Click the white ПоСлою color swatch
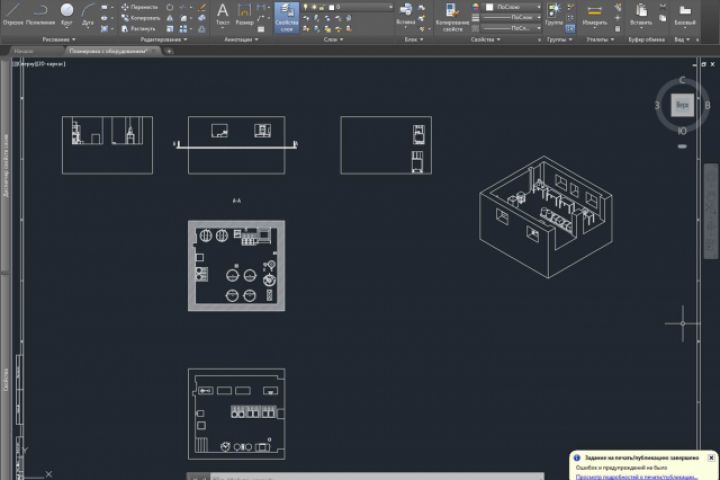Screen dimensions: 720x480 (489, 7)
